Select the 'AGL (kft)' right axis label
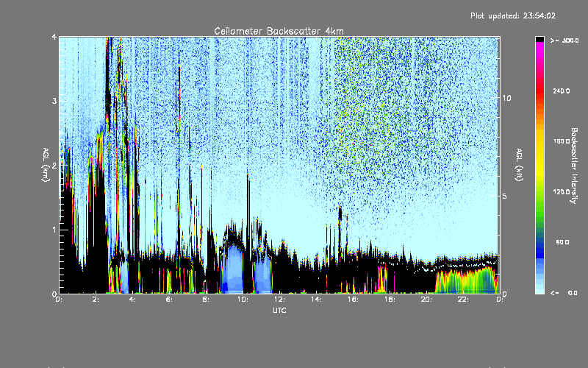Image resolution: width=588 pixels, height=368 pixels. [520, 165]
